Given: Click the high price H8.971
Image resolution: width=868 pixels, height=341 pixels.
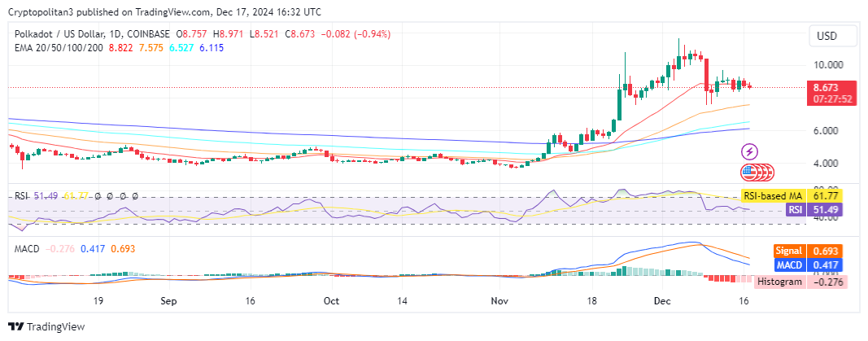Looking at the screenshot, I should tap(228, 33).
